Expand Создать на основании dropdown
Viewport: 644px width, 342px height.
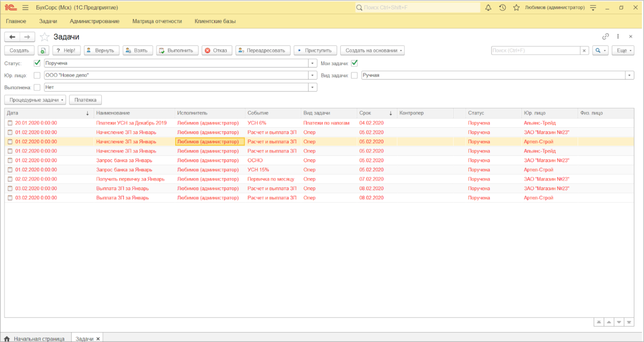coord(372,51)
